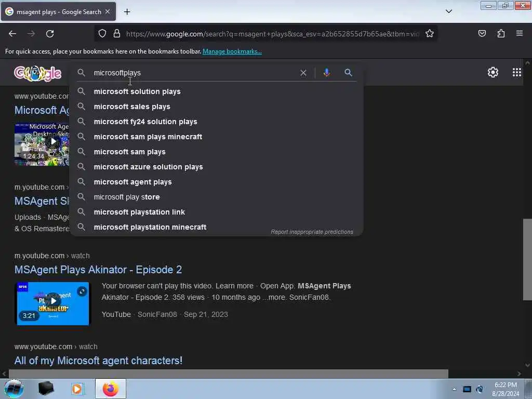The image size is (532, 399).
Task: Show hidden system tray icons
Action: 454,389
